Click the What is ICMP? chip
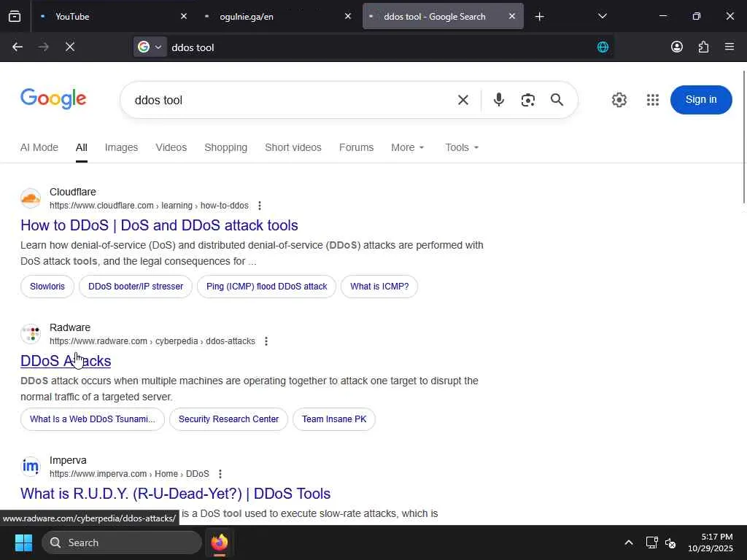The height and width of the screenshot is (560, 747). [379, 287]
